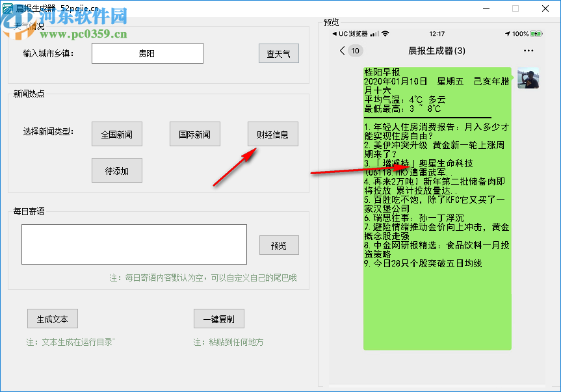Click news item 9 今日28只个股突破五日均线
This screenshot has height=392, width=561.
click(x=423, y=263)
